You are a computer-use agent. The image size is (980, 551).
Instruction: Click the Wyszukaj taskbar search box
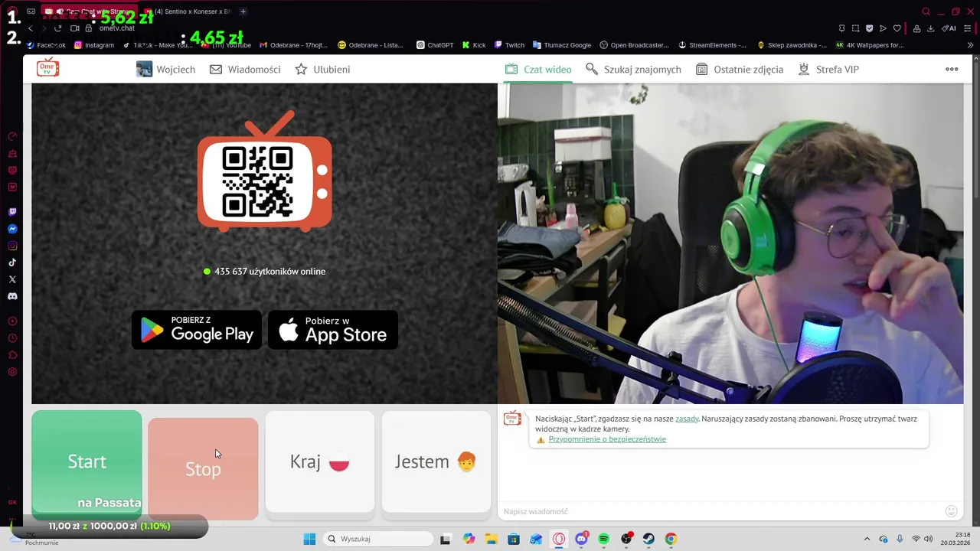click(x=379, y=539)
